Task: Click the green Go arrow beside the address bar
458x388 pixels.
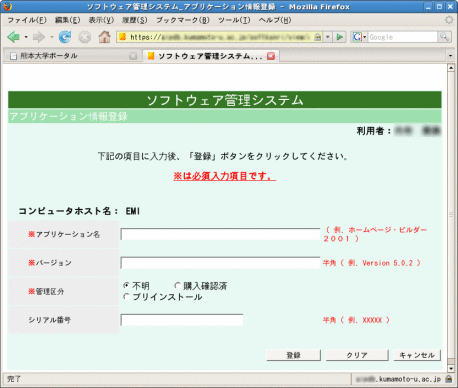Action: tap(340, 37)
